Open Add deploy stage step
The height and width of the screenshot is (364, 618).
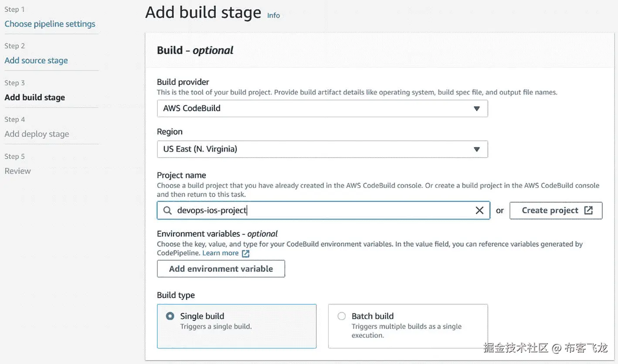click(x=37, y=134)
